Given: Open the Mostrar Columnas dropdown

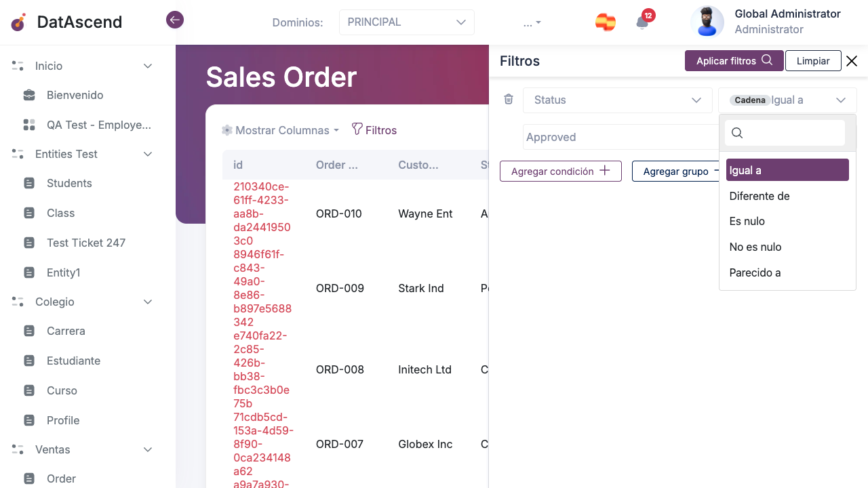Looking at the screenshot, I should tap(281, 130).
